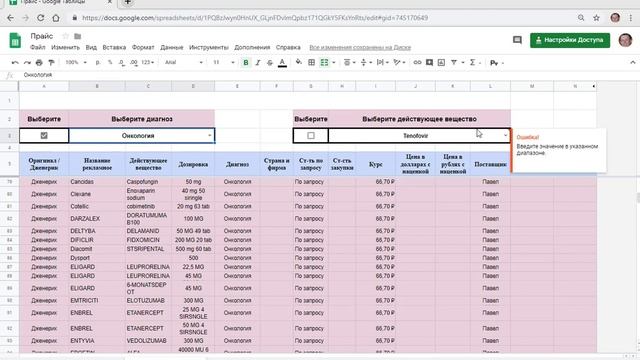Open the Файл menu

38,47
